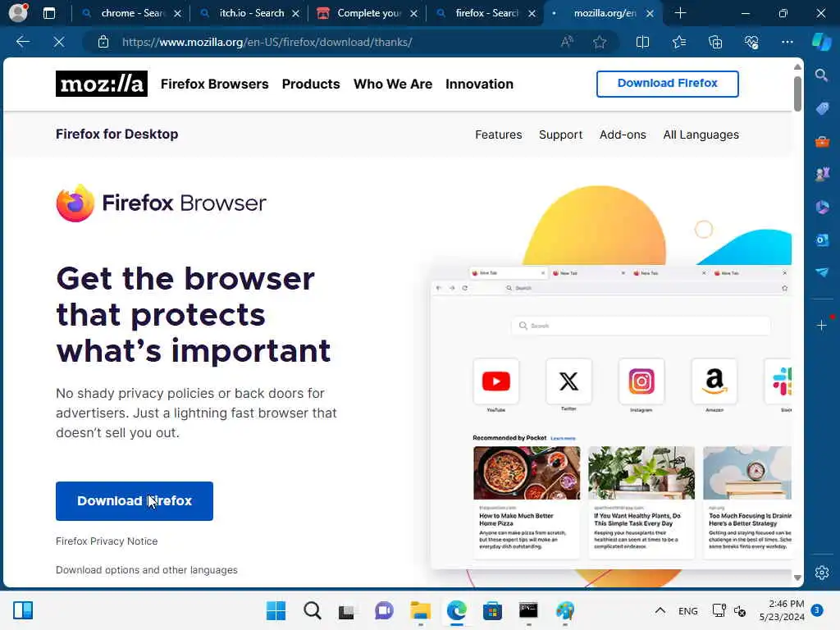
Task: Click the ENG language indicator
Action: [x=688, y=610]
